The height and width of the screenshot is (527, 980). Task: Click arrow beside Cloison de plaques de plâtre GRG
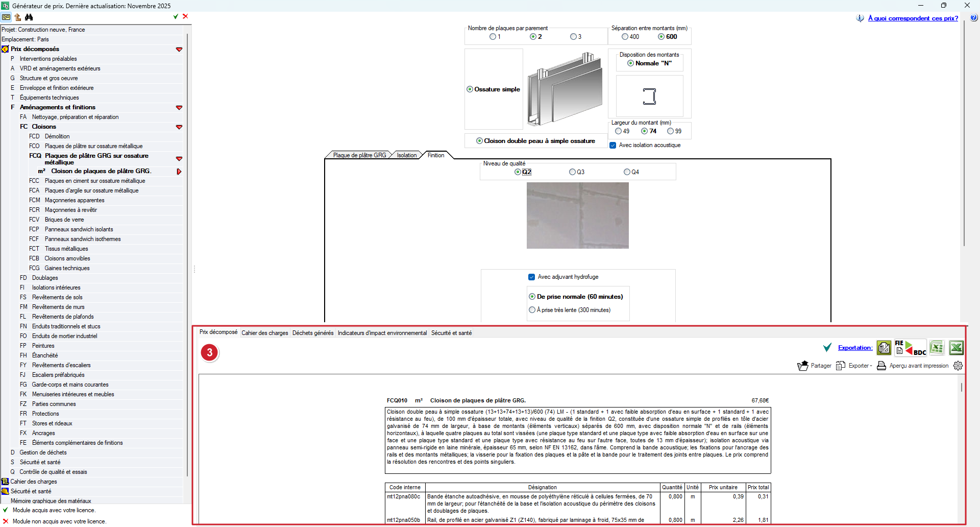point(179,172)
